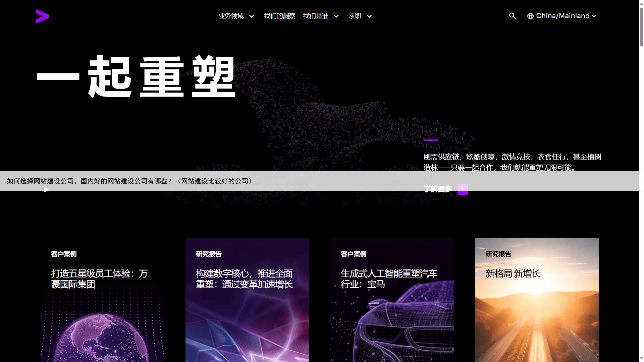The height and width of the screenshot is (362, 644).
Task: Open the 业务领域 menu item
Action: pos(231,16)
